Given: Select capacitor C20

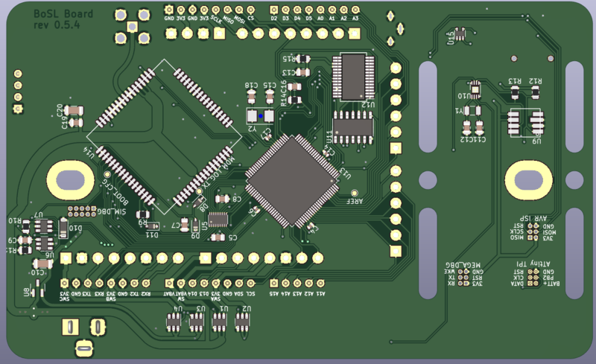Looking at the screenshot, I should pos(74,111).
